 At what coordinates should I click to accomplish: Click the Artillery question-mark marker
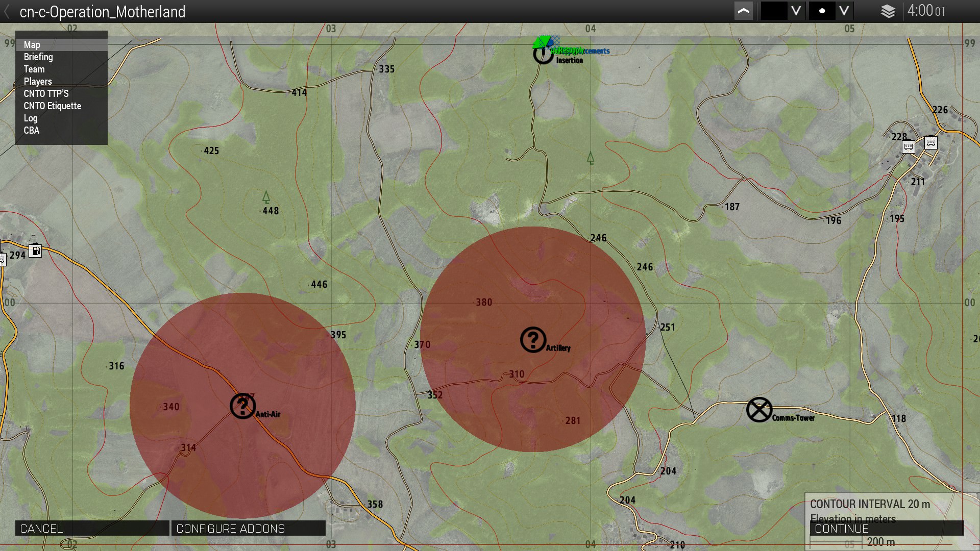[533, 340]
